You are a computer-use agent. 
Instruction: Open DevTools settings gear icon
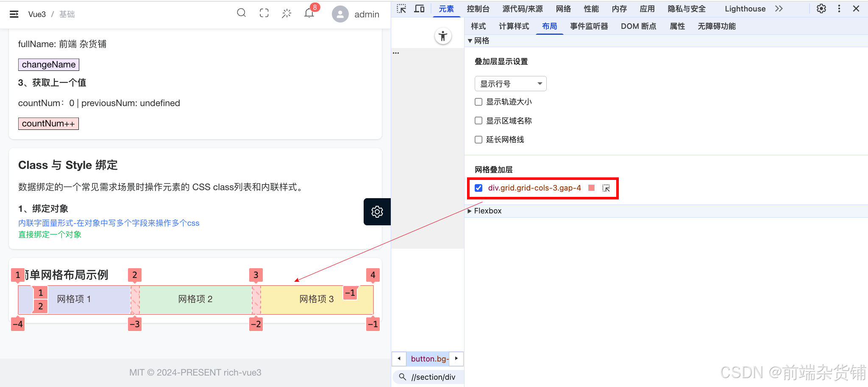[x=821, y=8]
